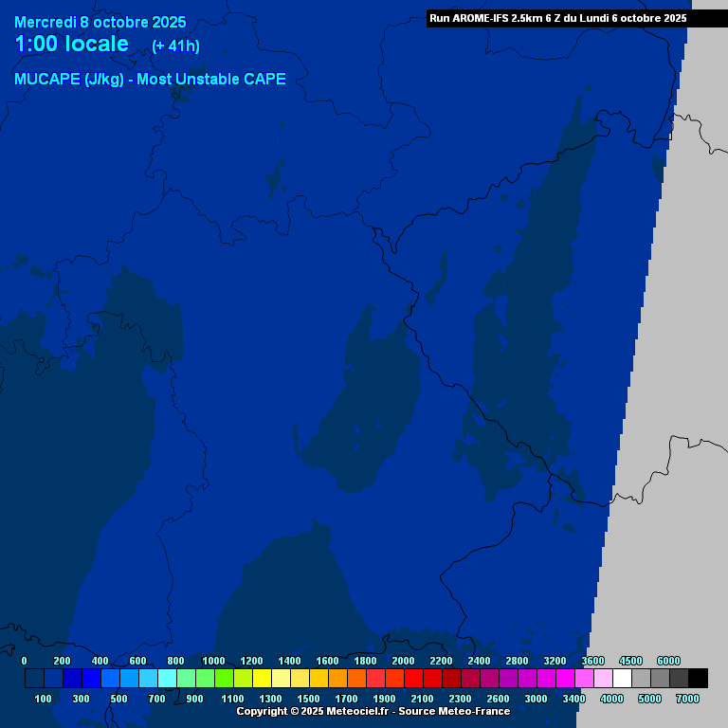728x728 pixels.
Task: Pick the white 4000 J/kg legend swatch
Action: 622,678
